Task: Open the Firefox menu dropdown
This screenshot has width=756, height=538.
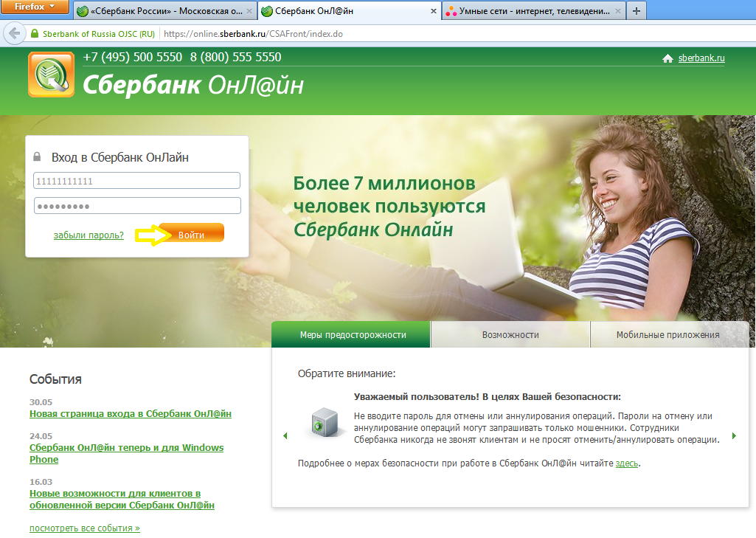Action: 35,7
